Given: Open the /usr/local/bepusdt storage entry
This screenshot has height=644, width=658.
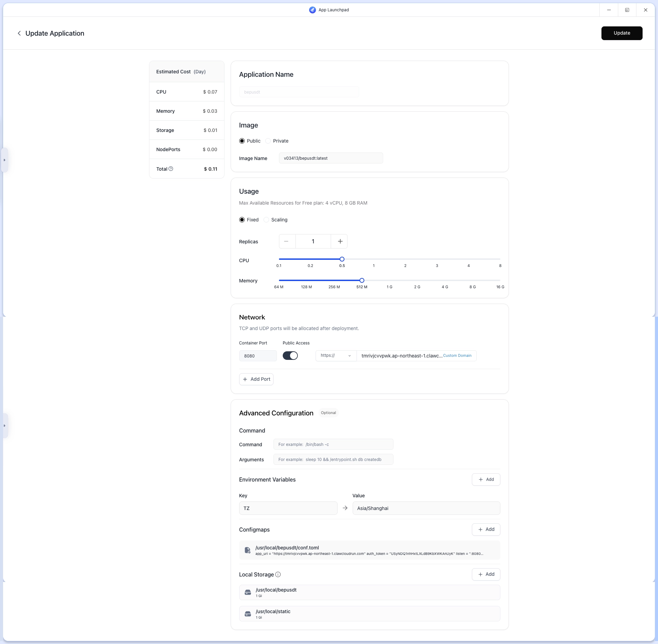Looking at the screenshot, I should click(370, 592).
